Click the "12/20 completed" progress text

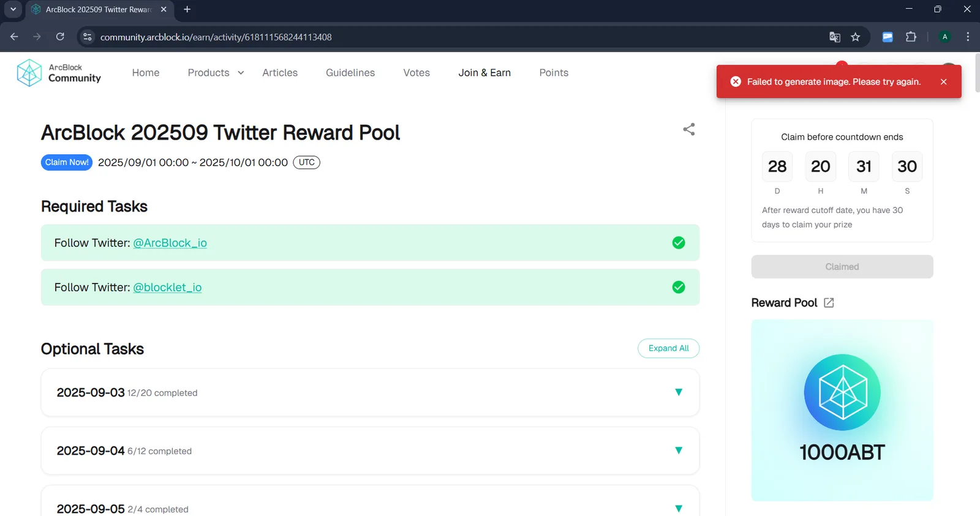pyautogui.click(x=162, y=393)
